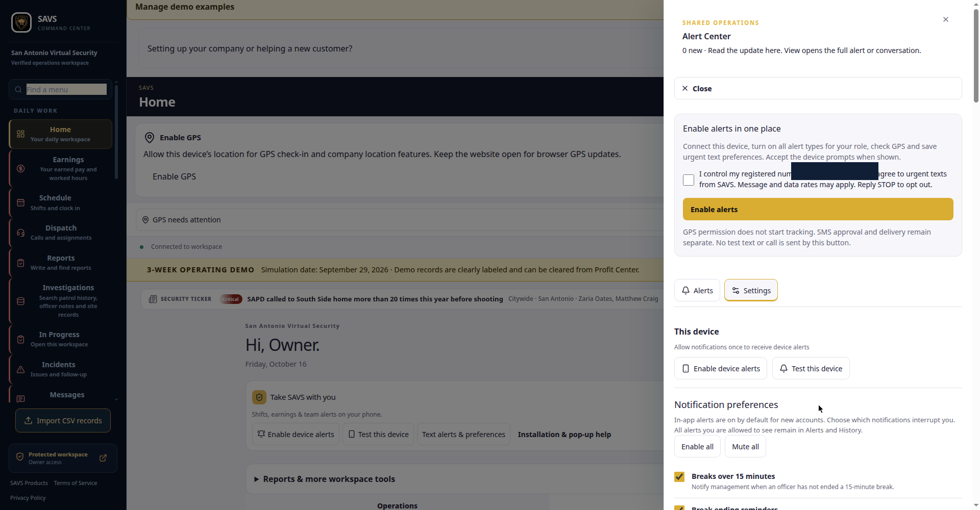Click the Alert Center vertical scrollbar
980x510 pixels.
pyautogui.click(x=976, y=56)
